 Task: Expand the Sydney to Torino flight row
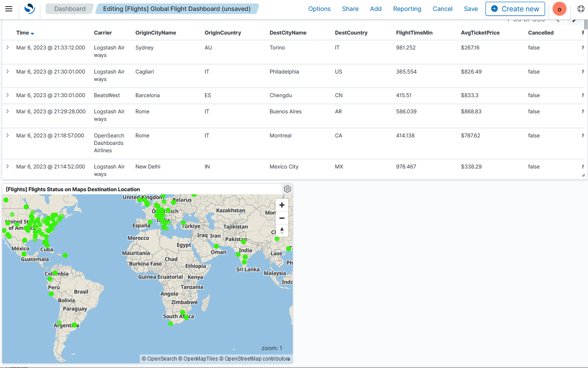point(7,47)
